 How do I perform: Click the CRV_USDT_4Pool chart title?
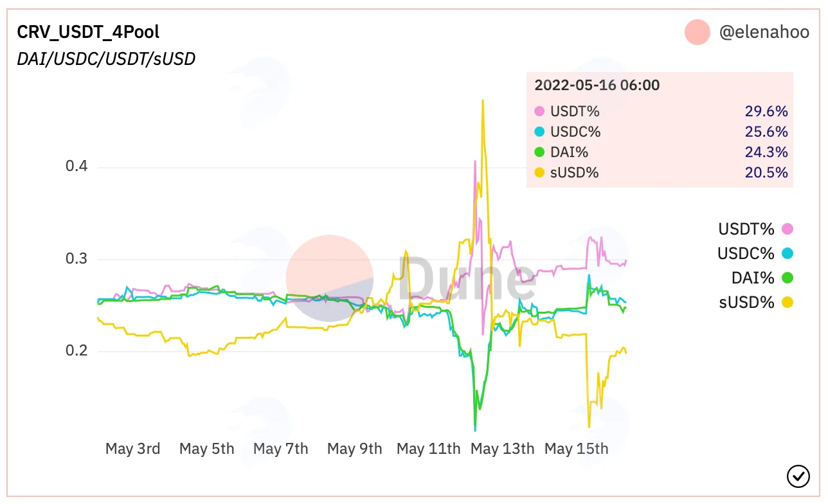[88, 32]
